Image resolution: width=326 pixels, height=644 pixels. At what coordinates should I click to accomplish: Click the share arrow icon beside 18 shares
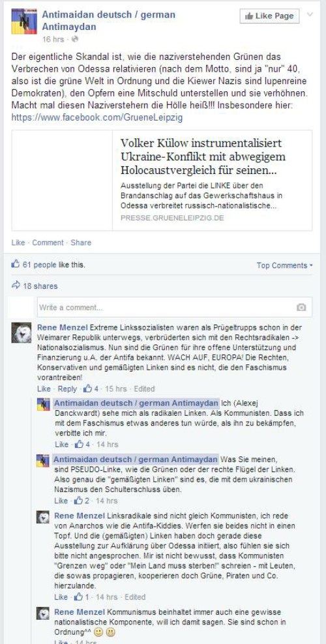coord(16,285)
